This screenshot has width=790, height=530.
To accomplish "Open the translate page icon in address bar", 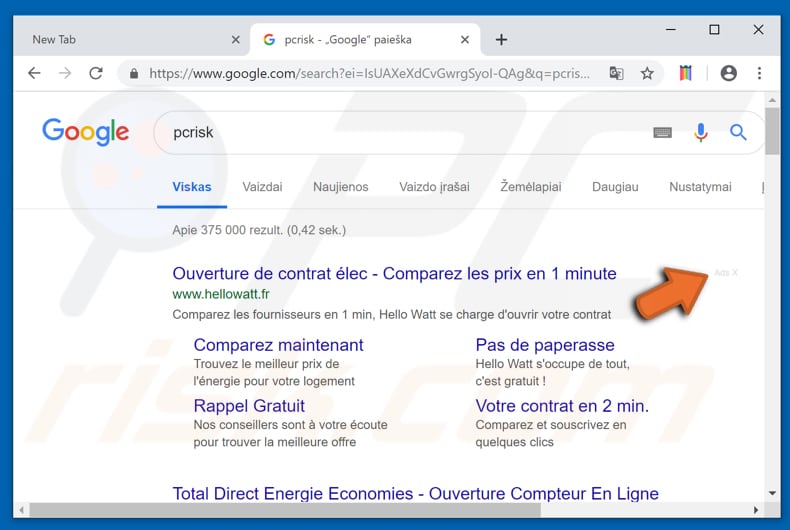I will [616, 74].
